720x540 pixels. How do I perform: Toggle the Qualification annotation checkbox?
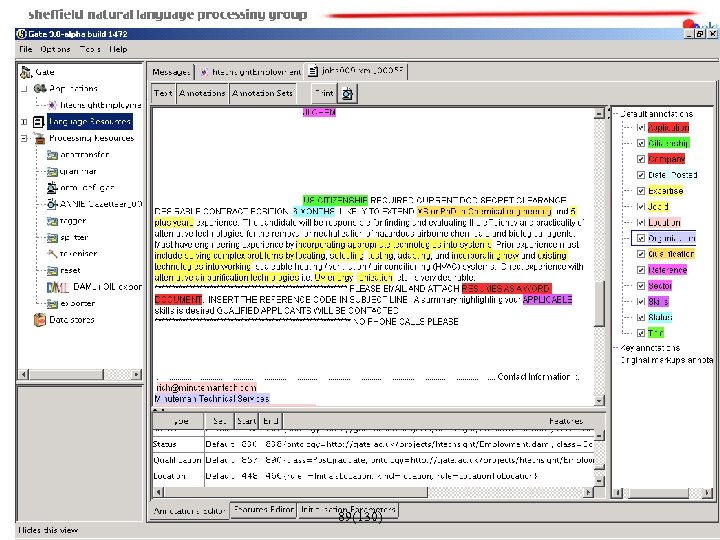coord(641,254)
